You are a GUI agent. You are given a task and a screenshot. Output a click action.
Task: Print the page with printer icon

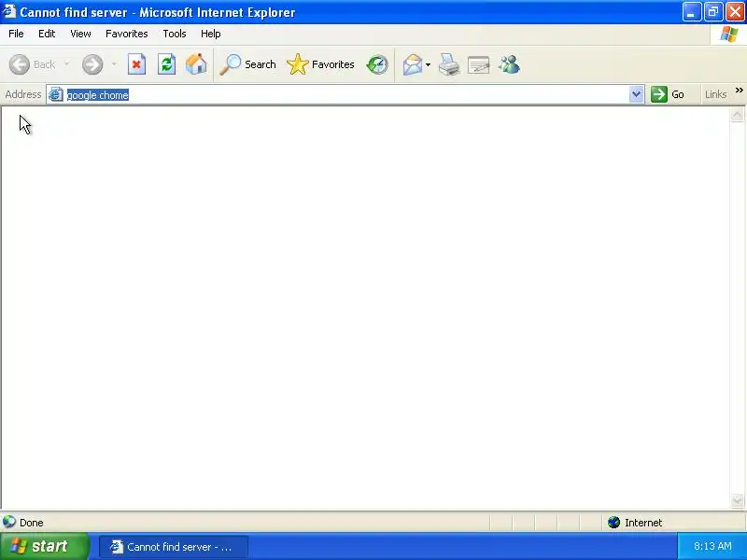pos(449,64)
